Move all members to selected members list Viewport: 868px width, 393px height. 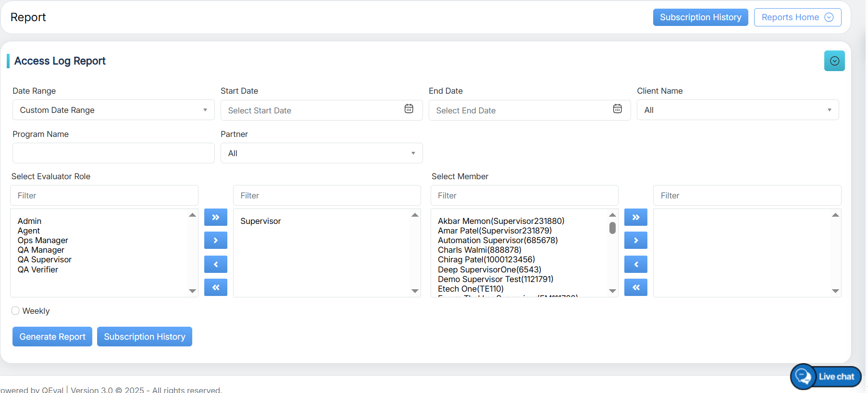(635, 217)
